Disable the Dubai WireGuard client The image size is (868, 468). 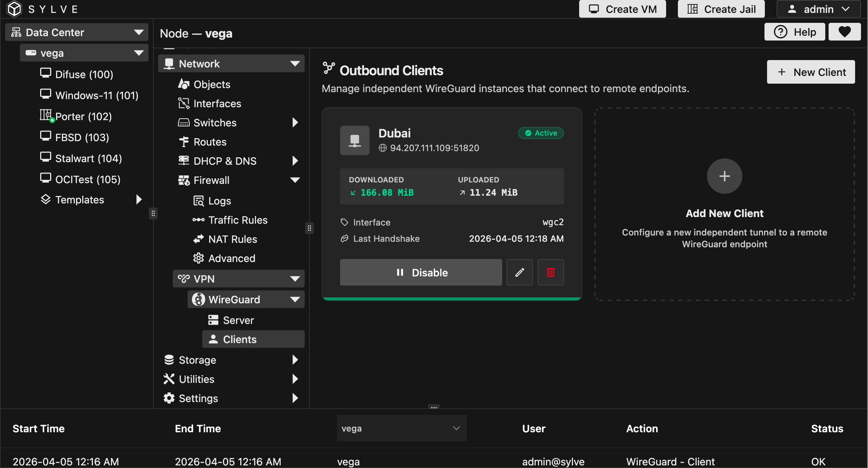pos(421,272)
